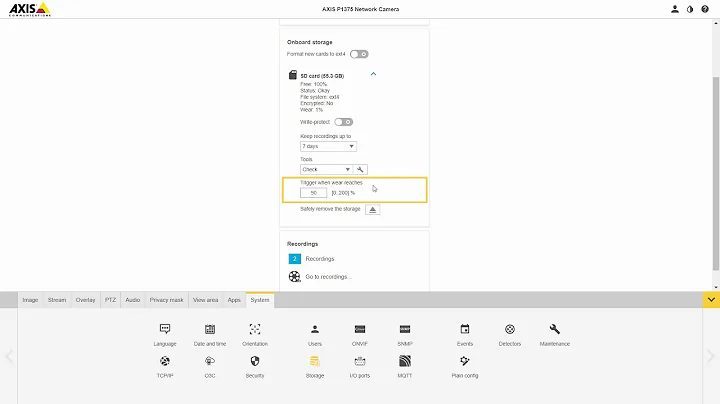
Task: Toggle the Write-protect switch
Action: click(343, 122)
